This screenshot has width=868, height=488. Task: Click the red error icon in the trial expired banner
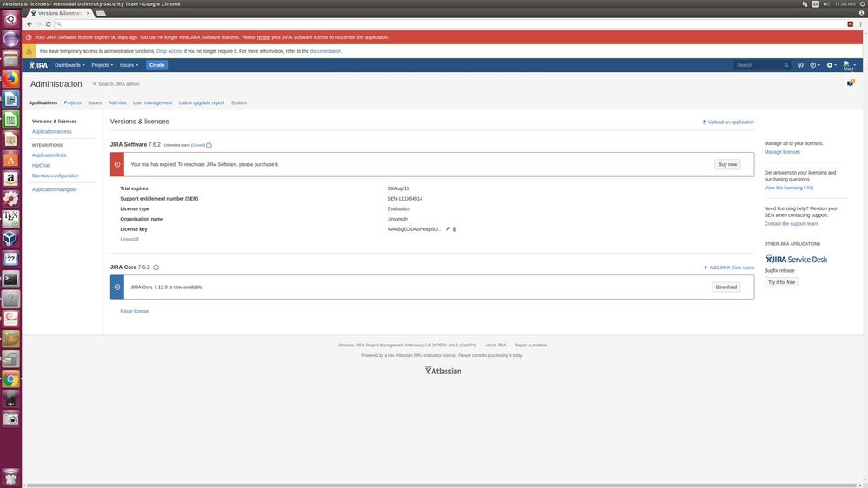tap(116, 164)
